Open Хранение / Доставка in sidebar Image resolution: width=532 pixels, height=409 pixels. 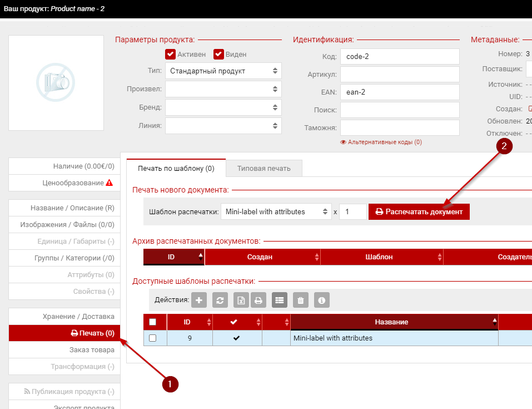point(78,317)
